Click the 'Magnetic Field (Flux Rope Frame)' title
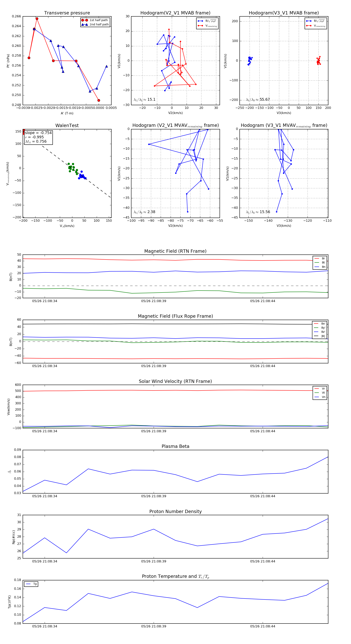 point(175,316)
